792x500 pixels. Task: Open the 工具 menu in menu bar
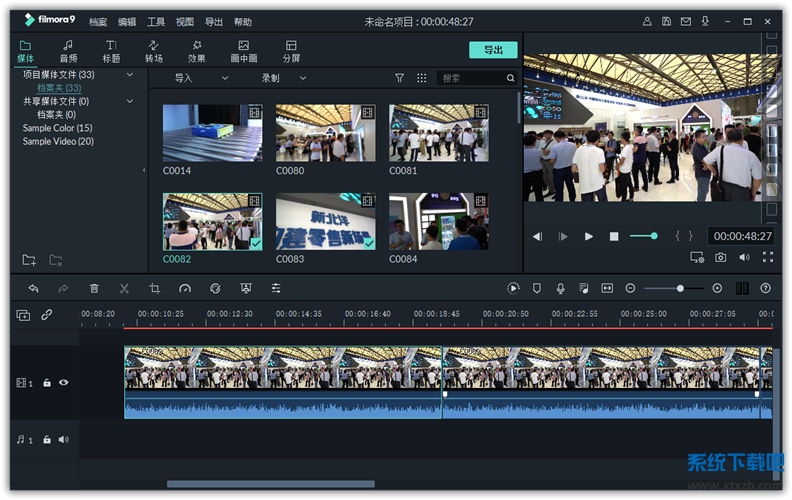(156, 21)
